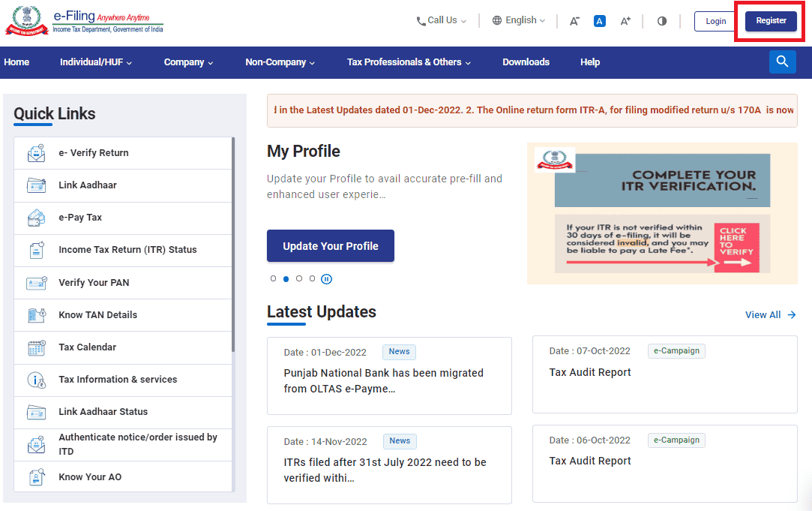Open Authenticate notice/order issued by ITD
812x511 pixels.
coord(123,445)
